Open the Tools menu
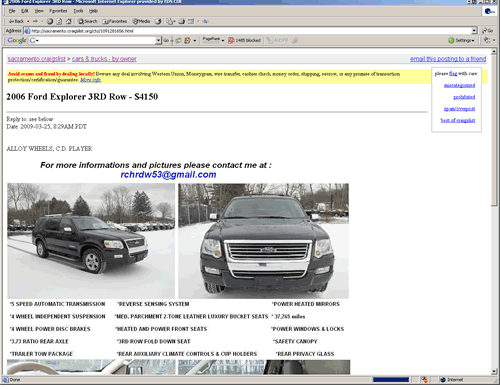Screen dimensions: 500x389 tap(78, 11)
